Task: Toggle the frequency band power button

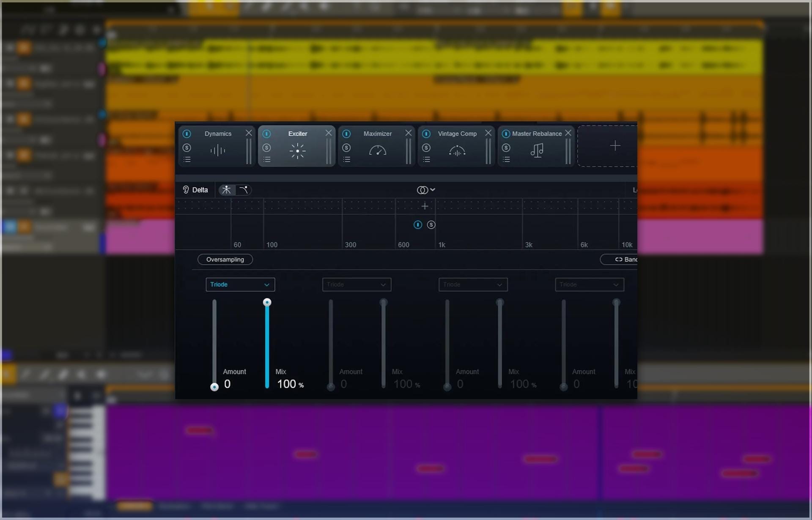Action: tap(418, 225)
